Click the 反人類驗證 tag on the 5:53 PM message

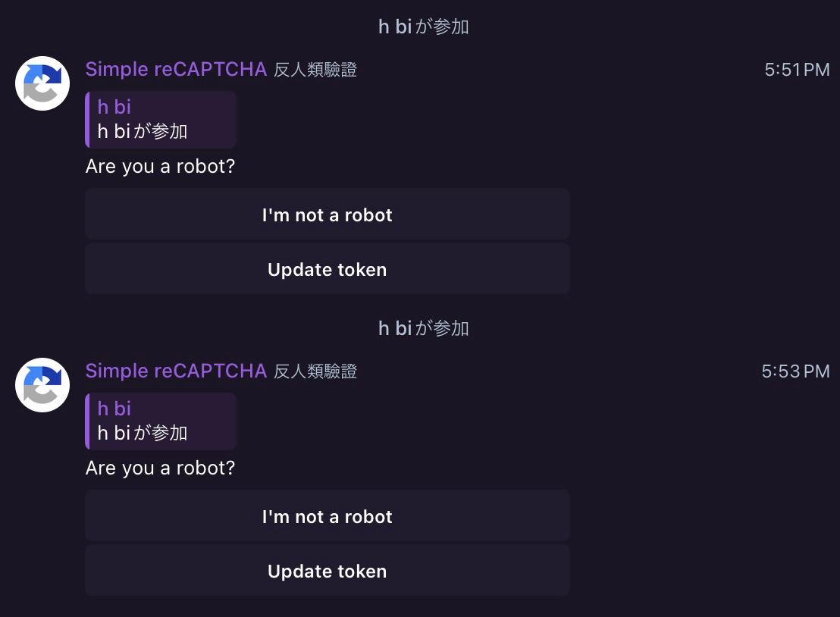(315, 372)
